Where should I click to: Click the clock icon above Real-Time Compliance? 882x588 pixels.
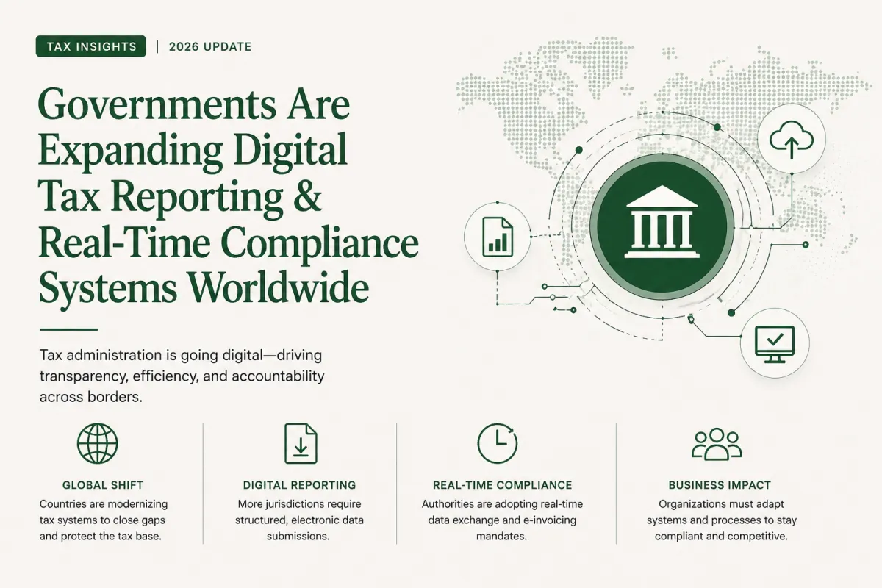(498, 444)
